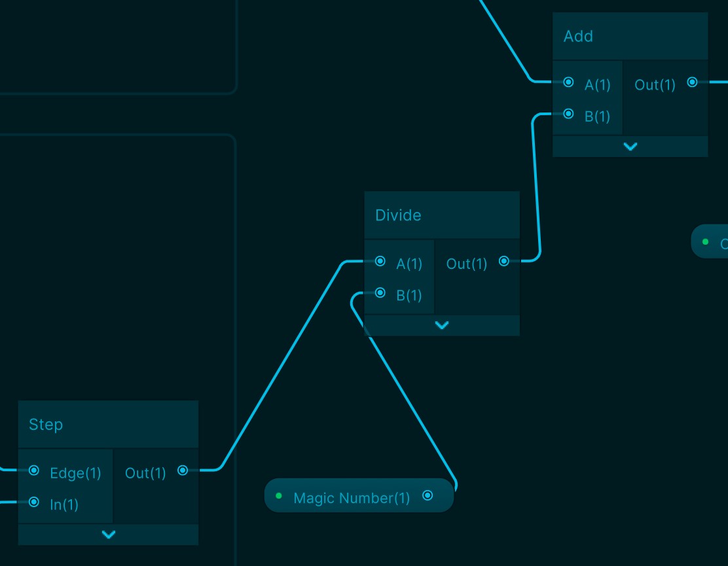Select the Out(1) socket of the Add node
The height and width of the screenshot is (566, 728).
tap(692, 82)
